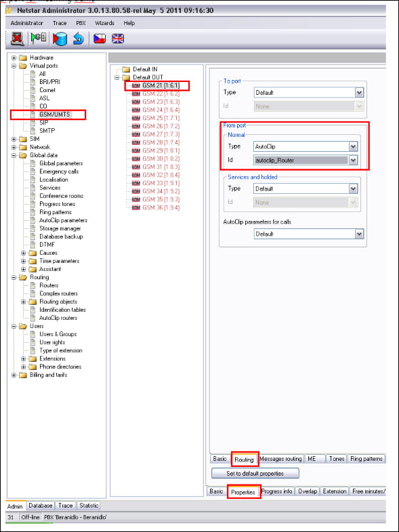Image resolution: width=399 pixels, height=532 pixels.
Task: Expand the Billing and tarifs node
Action: pyautogui.click(x=14, y=375)
